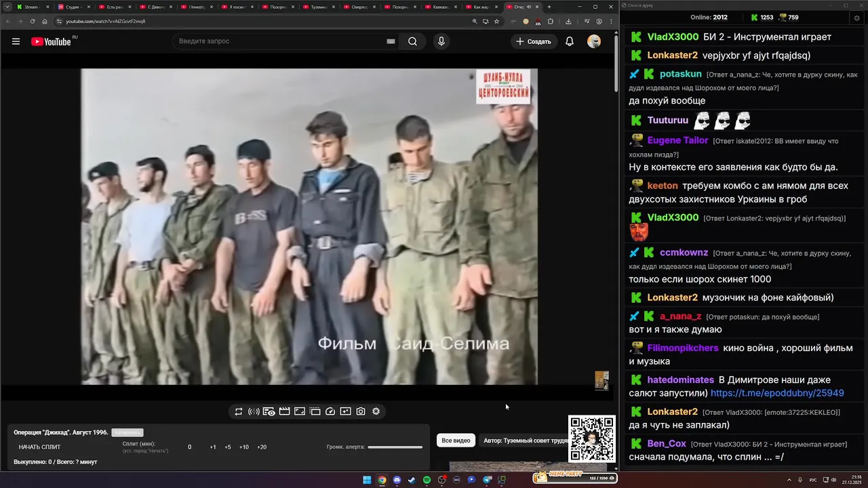Open the tab search dropdown arrow
The width and height of the screenshot is (868, 488).
click(7, 7)
